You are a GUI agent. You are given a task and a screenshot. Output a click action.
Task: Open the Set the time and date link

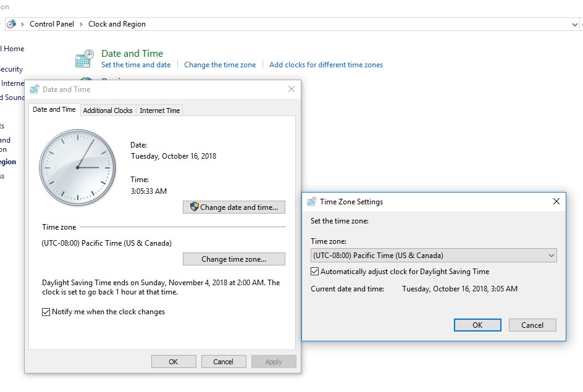(x=136, y=65)
